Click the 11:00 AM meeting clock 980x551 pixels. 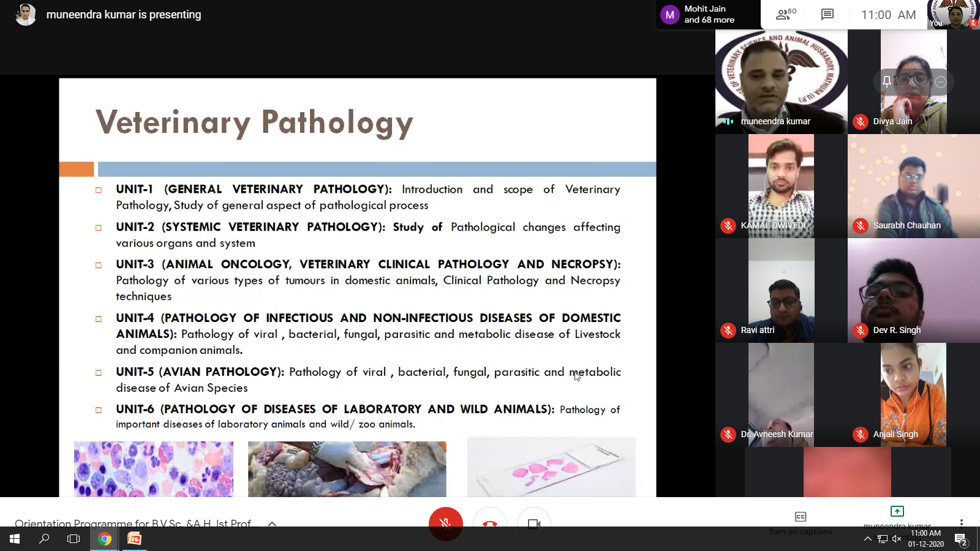[x=888, y=15]
